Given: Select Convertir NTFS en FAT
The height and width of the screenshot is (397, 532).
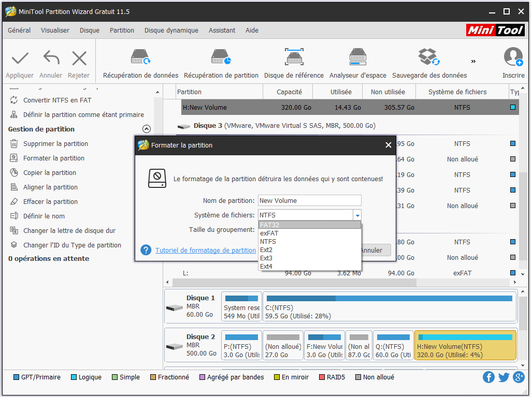Looking at the screenshot, I should point(57,100).
